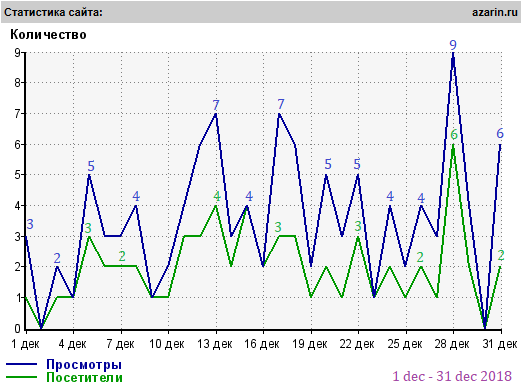Click the y-axis tick label '7'
The width and height of the screenshot is (521, 388).
[x=17, y=113]
